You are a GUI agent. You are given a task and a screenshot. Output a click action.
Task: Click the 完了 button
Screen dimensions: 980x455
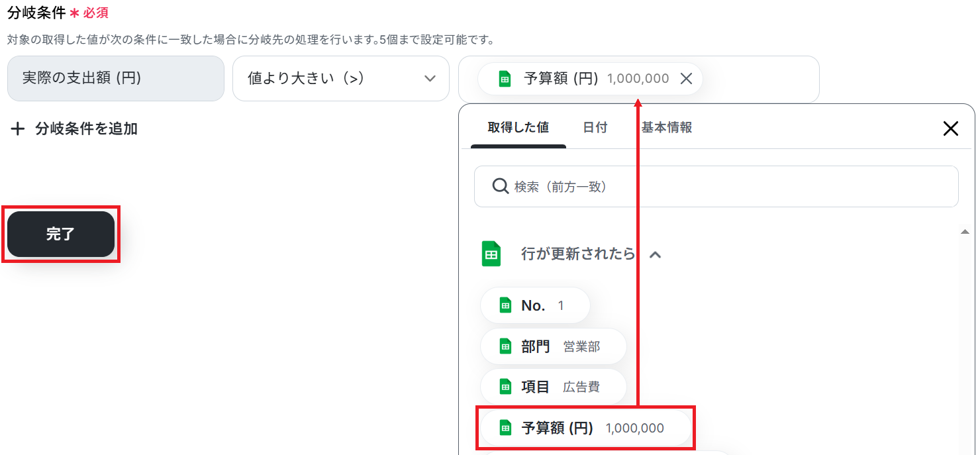tap(61, 234)
